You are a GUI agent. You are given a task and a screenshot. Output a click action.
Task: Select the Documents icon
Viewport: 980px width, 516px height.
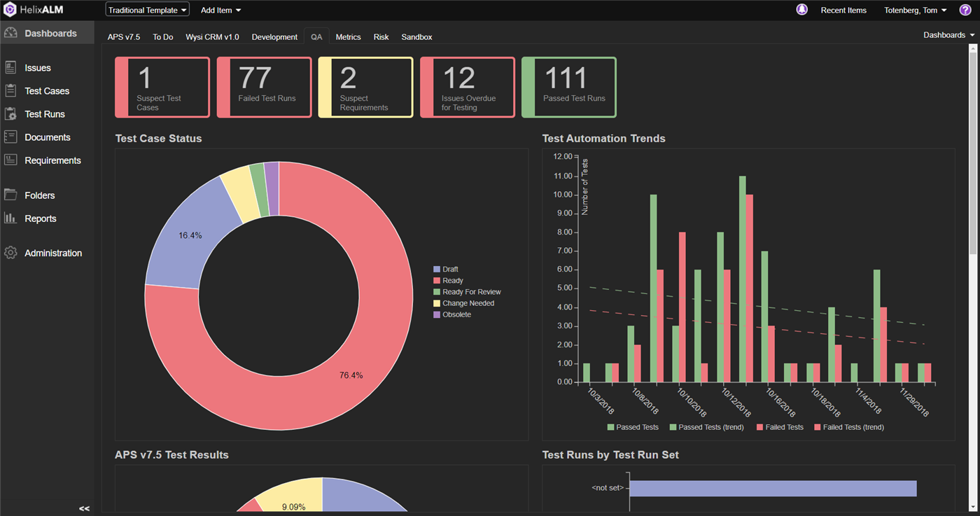10,137
